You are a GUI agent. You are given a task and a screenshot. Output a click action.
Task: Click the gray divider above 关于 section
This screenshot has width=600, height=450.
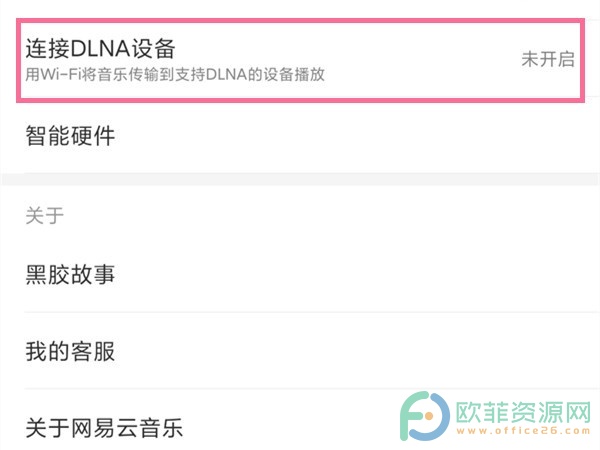[300, 179]
